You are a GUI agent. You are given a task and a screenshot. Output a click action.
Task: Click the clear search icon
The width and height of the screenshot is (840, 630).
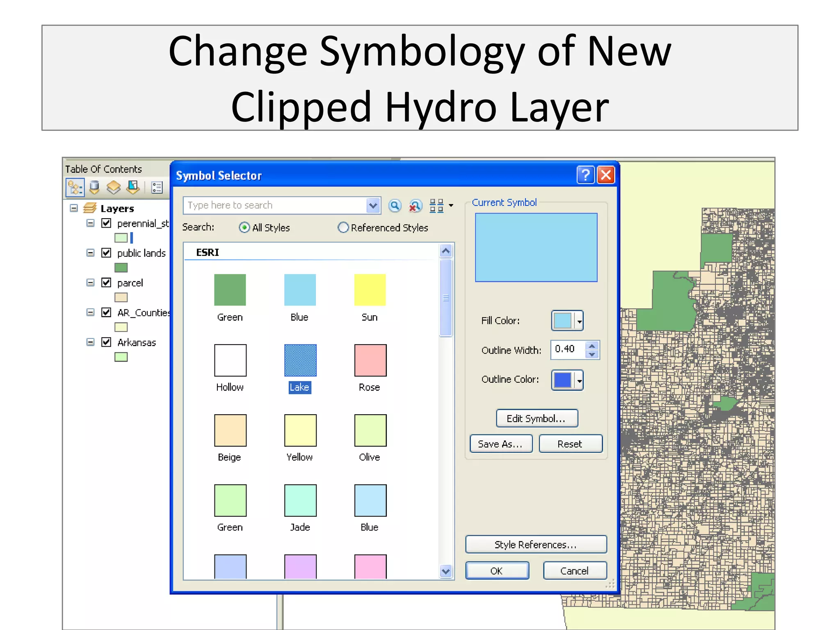pos(415,205)
